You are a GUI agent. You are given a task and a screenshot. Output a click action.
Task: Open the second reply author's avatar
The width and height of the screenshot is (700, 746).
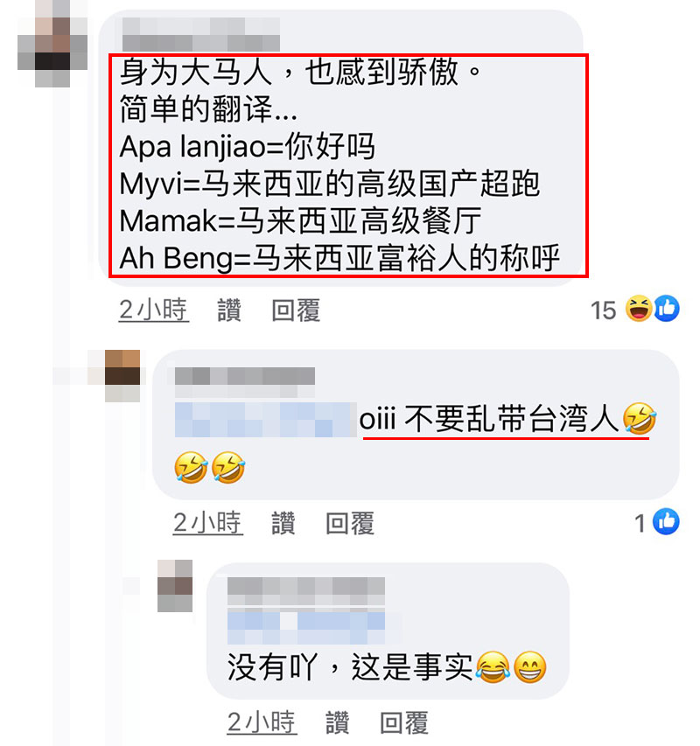coord(175,586)
